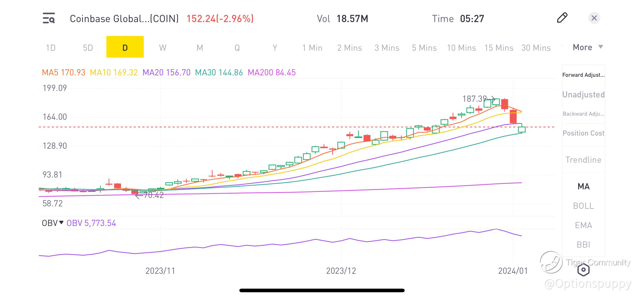This screenshot has width=644, height=298.
Task: Switch overlay to BBI indicator
Action: (x=583, y=244)
